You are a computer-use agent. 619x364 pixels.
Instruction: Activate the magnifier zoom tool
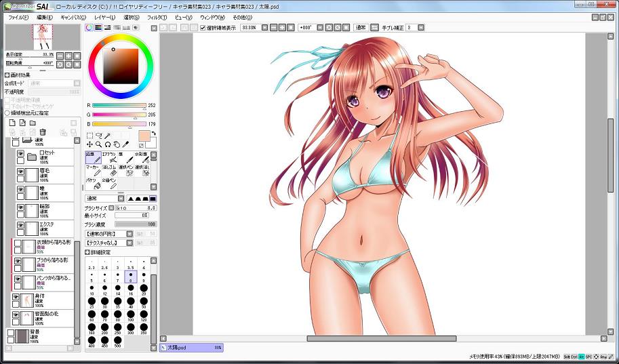99,144
